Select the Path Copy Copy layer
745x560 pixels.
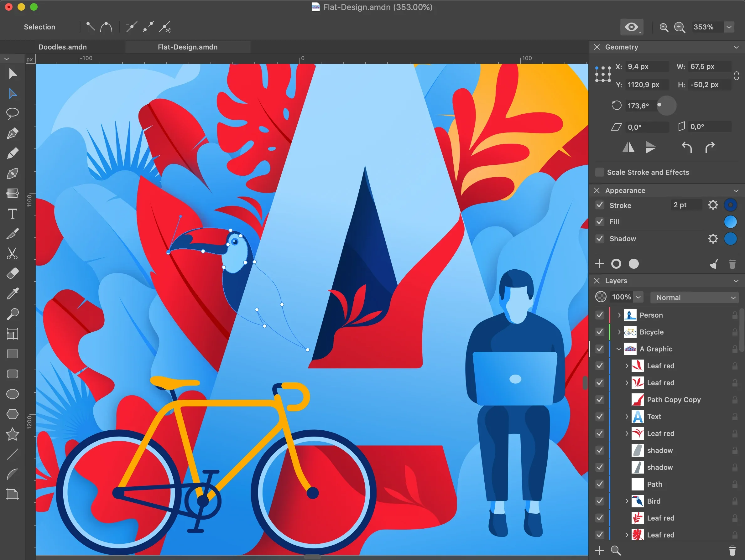click(674, 399)
